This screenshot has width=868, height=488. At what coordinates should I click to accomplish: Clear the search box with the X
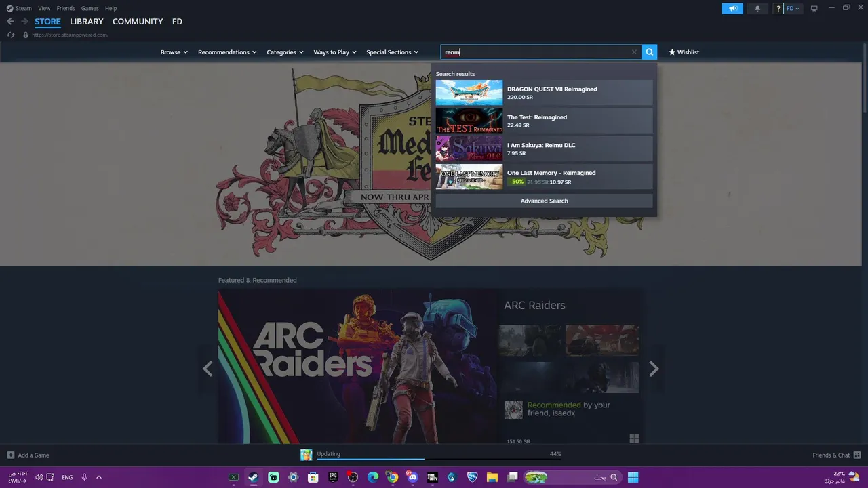(634, 52)
